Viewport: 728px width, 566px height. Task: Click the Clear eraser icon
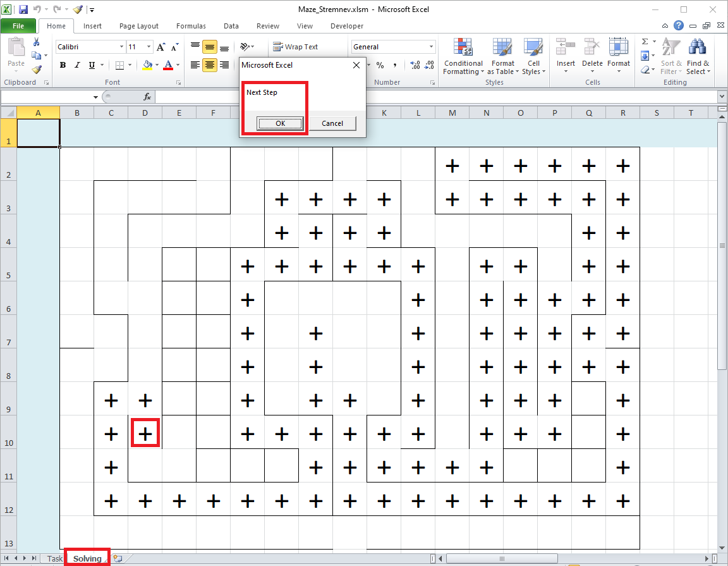point(645,70)
